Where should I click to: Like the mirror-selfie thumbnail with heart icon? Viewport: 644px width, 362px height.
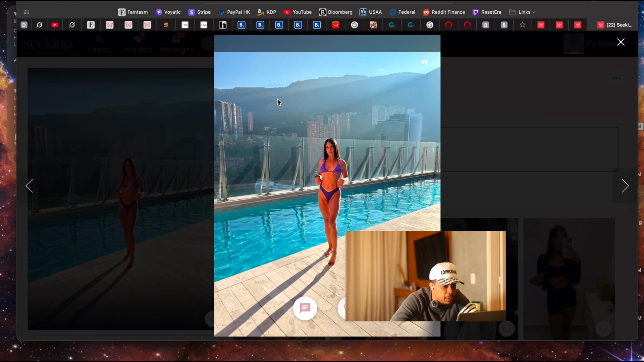[x=603, y=329]
